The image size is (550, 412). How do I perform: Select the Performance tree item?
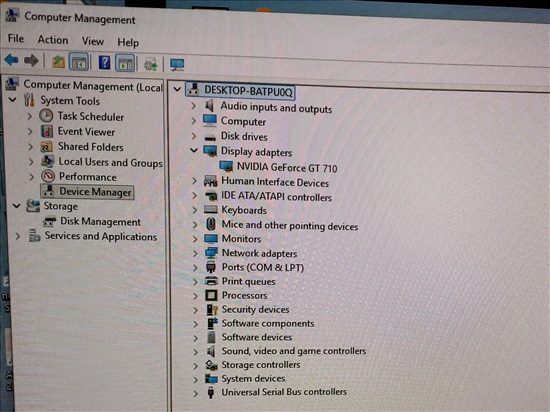pos(88,176)
